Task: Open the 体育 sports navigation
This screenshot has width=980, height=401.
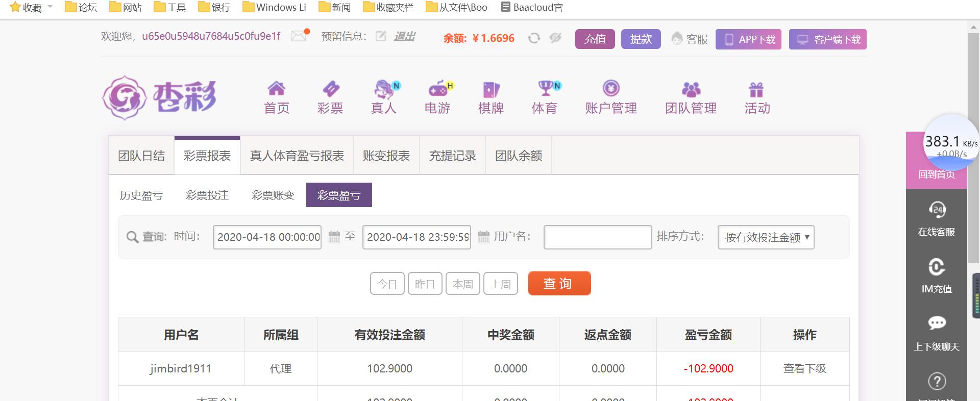Action: 545,97
